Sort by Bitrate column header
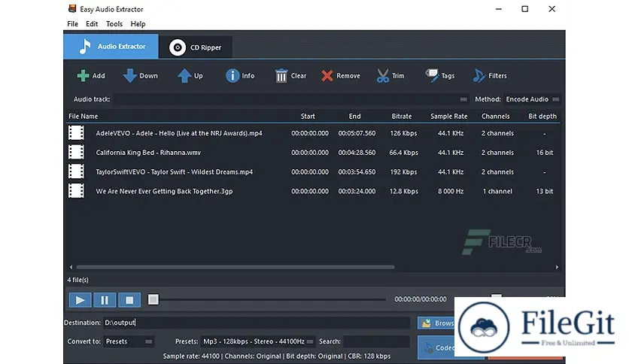 pos(402,117)
